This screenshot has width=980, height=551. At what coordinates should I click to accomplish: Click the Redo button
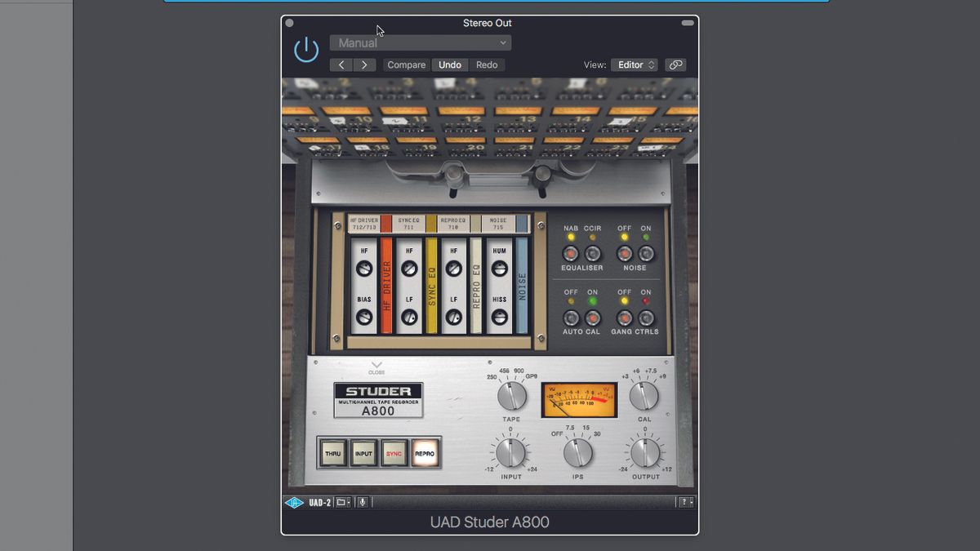(x=487, y=64)
